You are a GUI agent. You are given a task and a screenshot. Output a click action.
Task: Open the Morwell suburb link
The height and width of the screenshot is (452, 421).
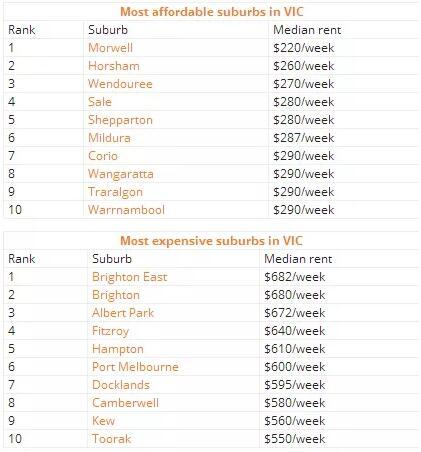[110, 48]
